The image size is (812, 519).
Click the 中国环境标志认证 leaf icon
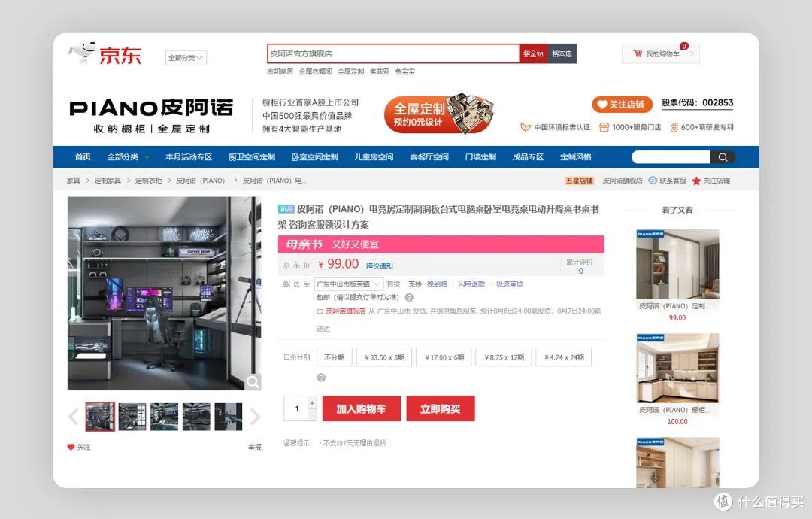(x=525, y=127)
